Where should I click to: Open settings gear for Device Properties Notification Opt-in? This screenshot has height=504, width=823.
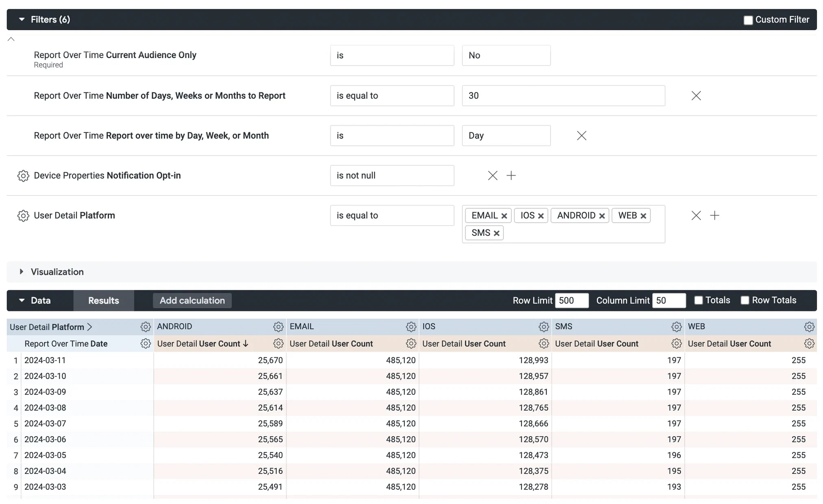23,176
